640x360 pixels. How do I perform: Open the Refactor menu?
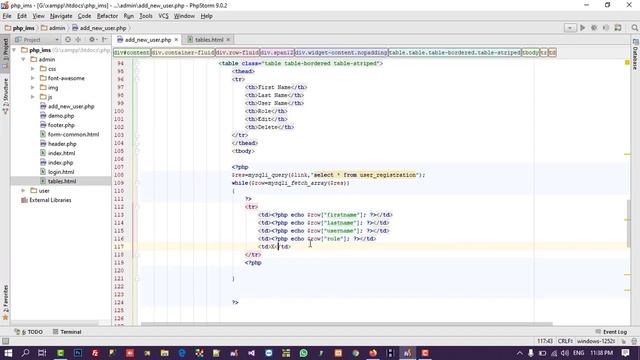click(107, 16)
